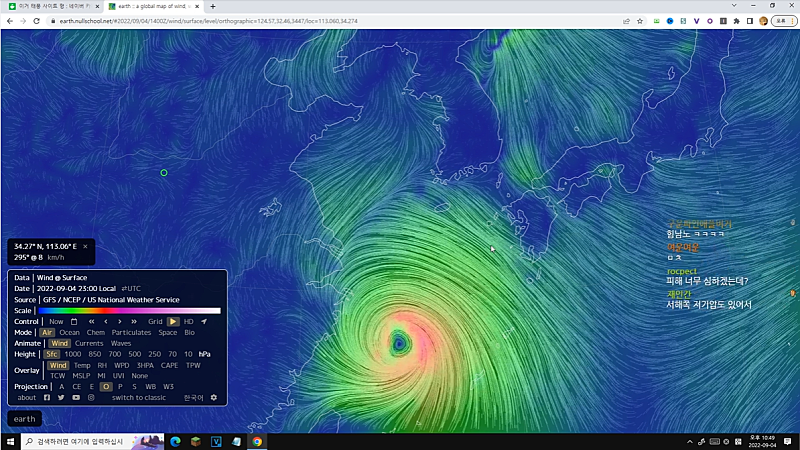Click the switch to classic link

pyautogui.click(x=139, y=397)
